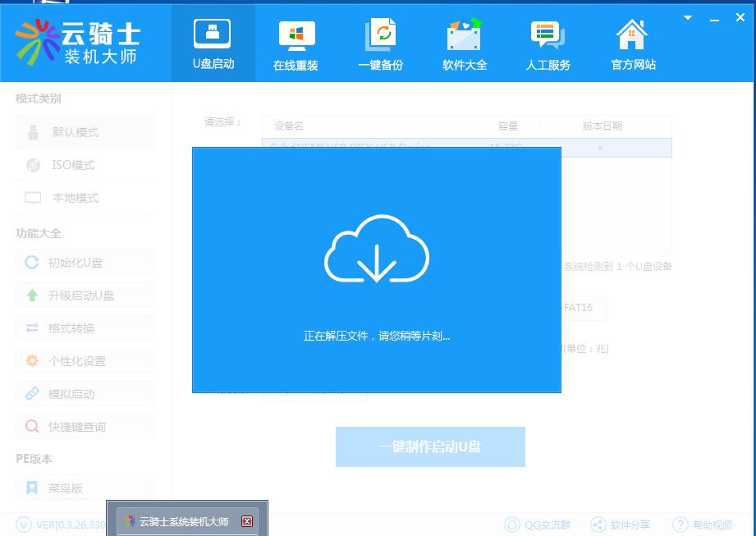The width and height of the screenshot is (756, 536).
Task: Open the U盘启动 tab
Action: [x=212, y=44]
